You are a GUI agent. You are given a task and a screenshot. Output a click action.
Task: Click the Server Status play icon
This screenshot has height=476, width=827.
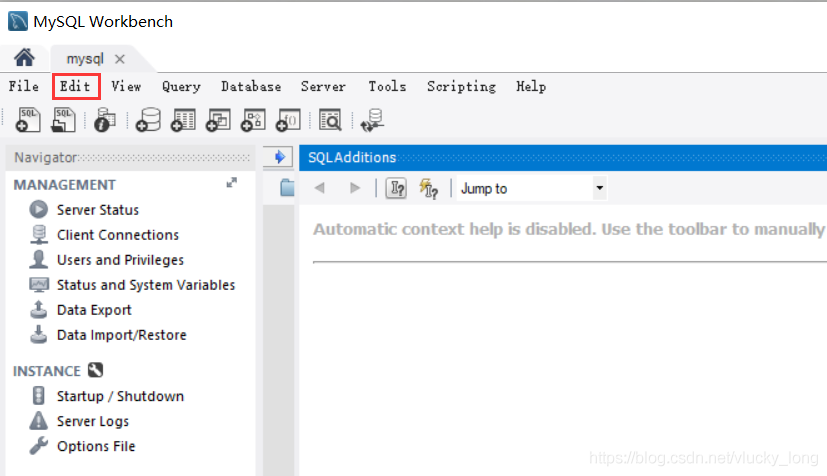(39, 209)
